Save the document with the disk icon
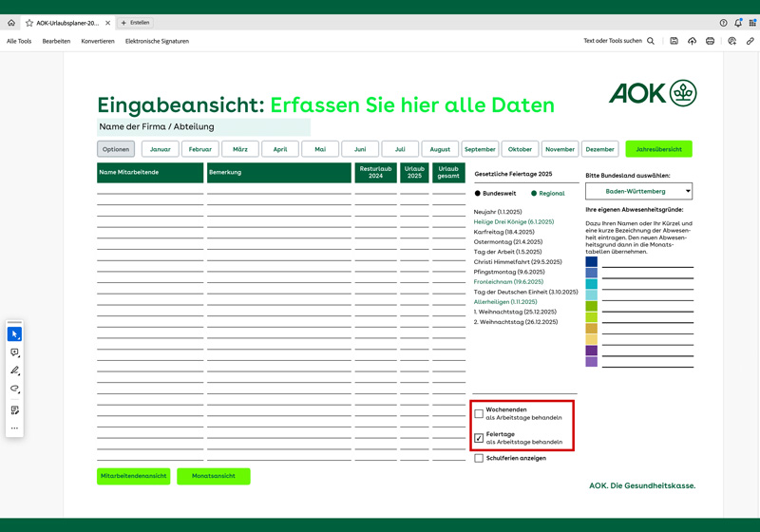 [x=674, y=41]
